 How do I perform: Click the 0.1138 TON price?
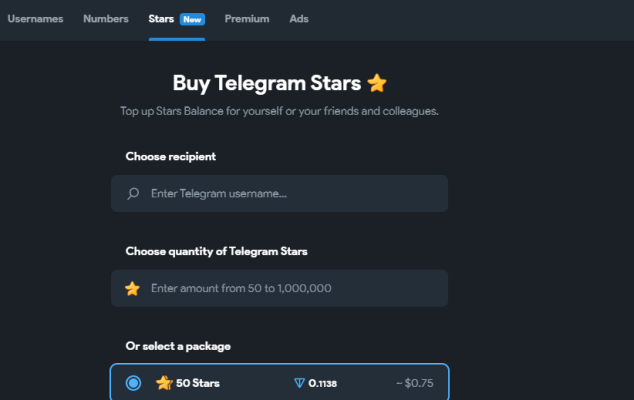tap(322, 383)
